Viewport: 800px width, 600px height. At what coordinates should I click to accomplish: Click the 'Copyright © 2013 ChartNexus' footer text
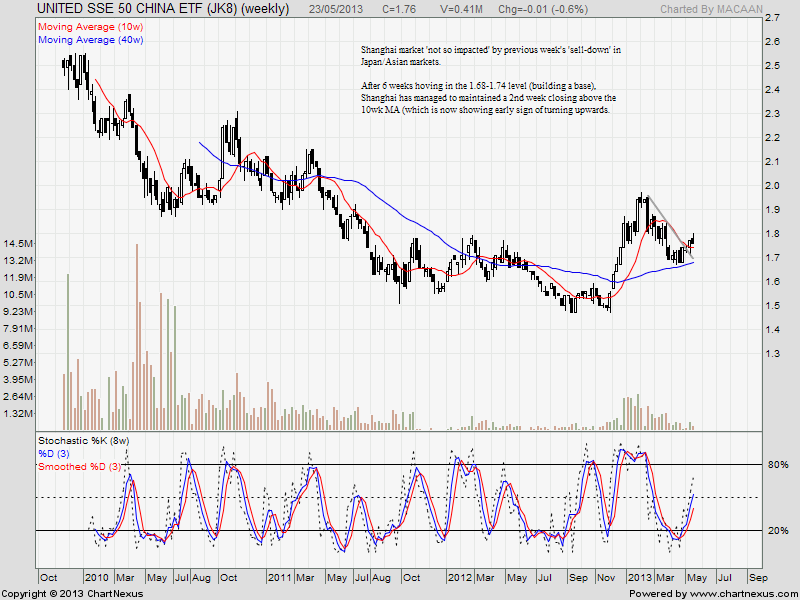[x=72, y=594]
